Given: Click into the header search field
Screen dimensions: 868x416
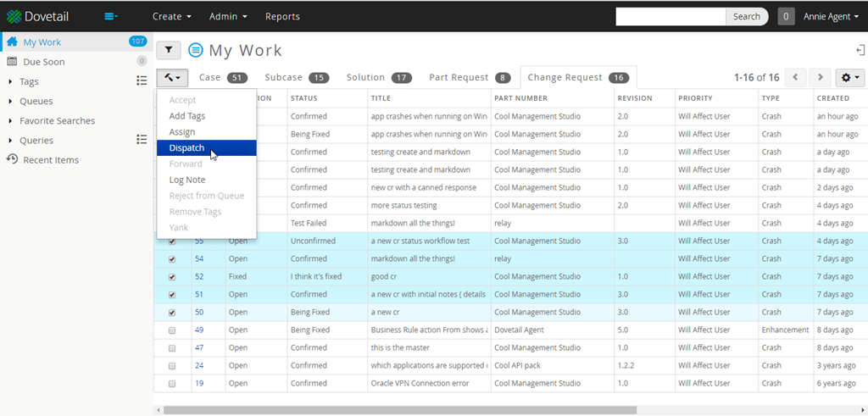Looking at the screenshot, I should point(670,17).
